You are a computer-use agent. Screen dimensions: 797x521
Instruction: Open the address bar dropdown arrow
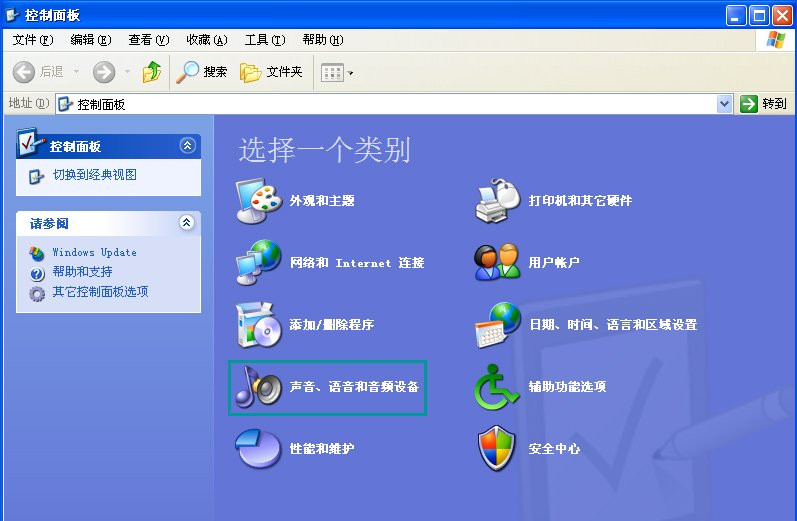coord(724,104)
